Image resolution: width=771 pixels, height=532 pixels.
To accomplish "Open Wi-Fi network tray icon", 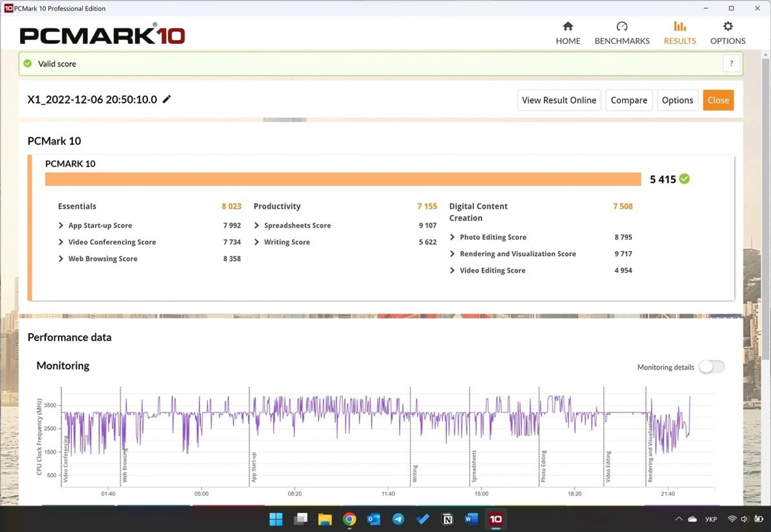I will point(732,519).
